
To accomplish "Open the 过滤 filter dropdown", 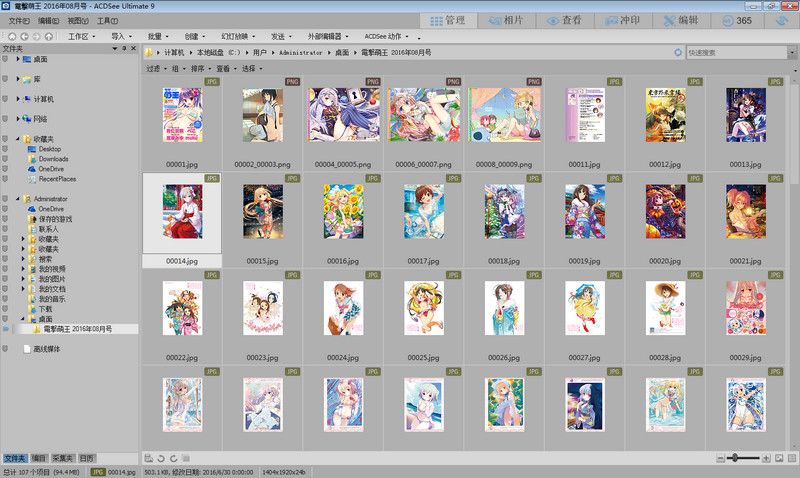I will tap(156, 68).
